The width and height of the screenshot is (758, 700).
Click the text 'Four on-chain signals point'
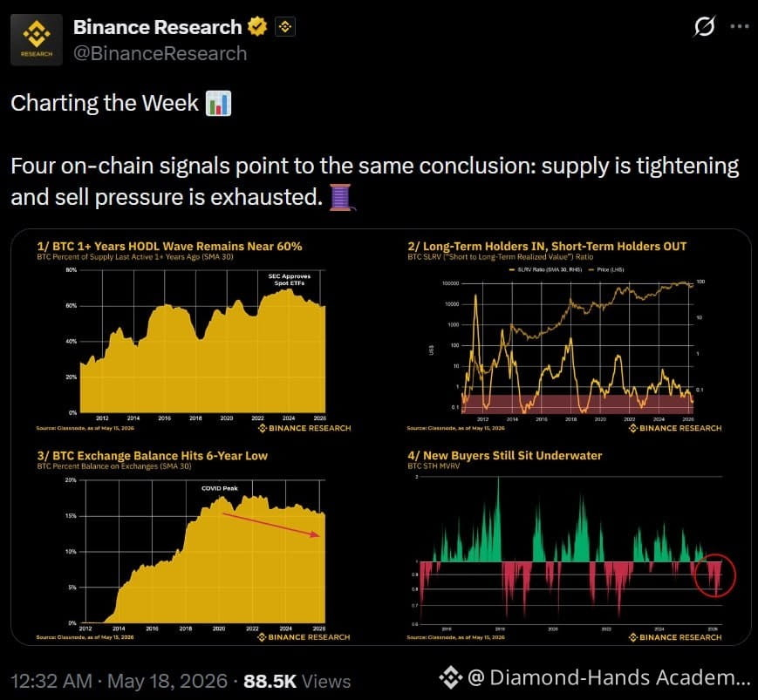coord(149,166)
